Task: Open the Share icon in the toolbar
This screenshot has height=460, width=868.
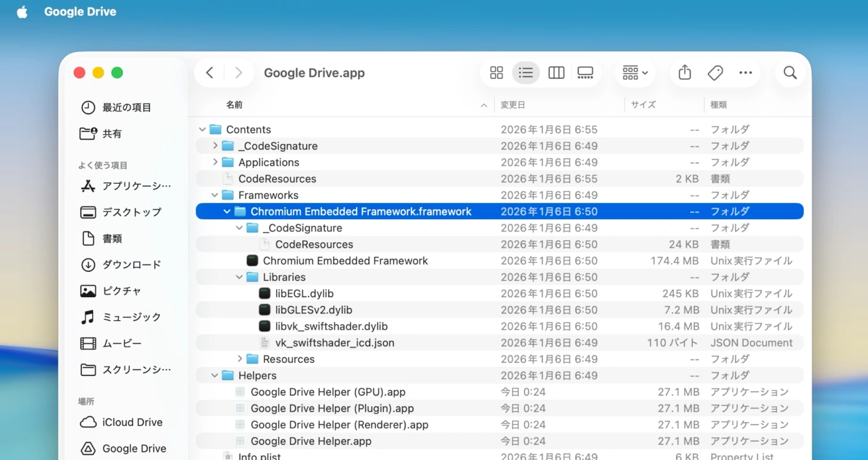Action: pos(684,73)
